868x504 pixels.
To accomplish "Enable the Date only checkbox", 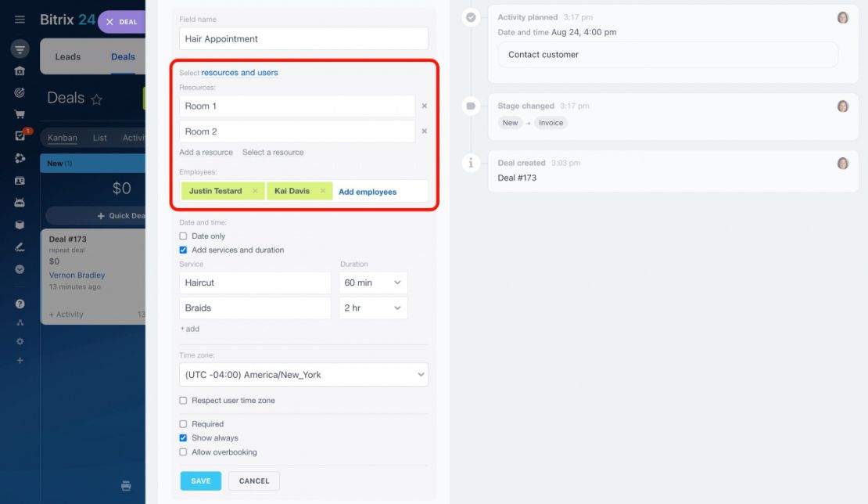I will pyautogui.click(x=183, y=236).
